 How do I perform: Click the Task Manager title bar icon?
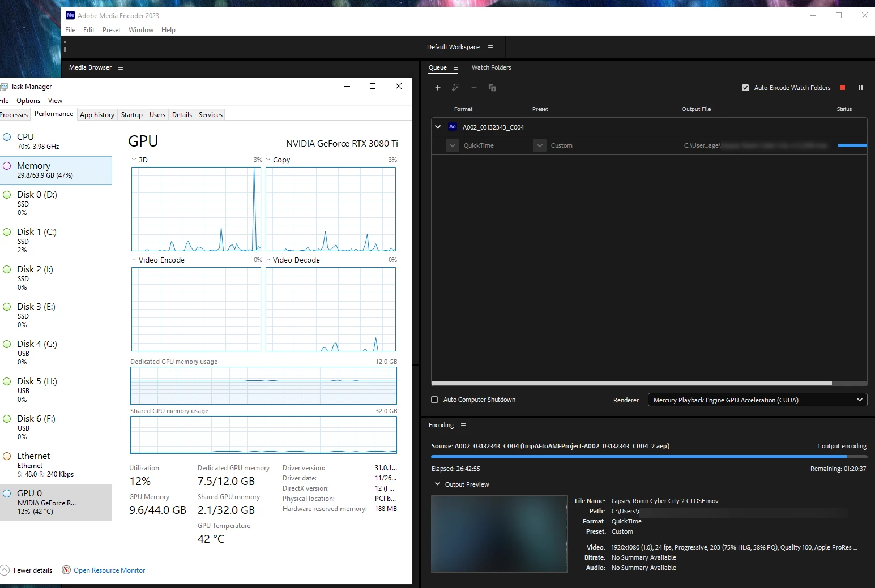[x=4, y=87]
